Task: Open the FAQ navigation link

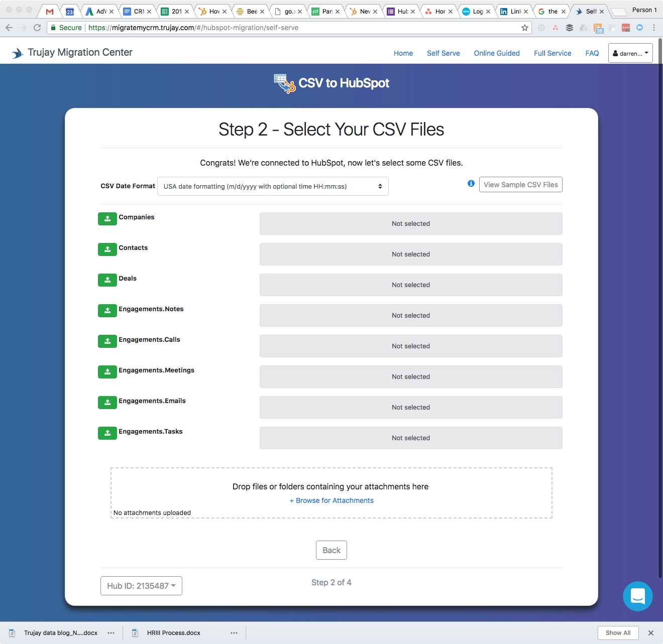Action: [592, 53]
